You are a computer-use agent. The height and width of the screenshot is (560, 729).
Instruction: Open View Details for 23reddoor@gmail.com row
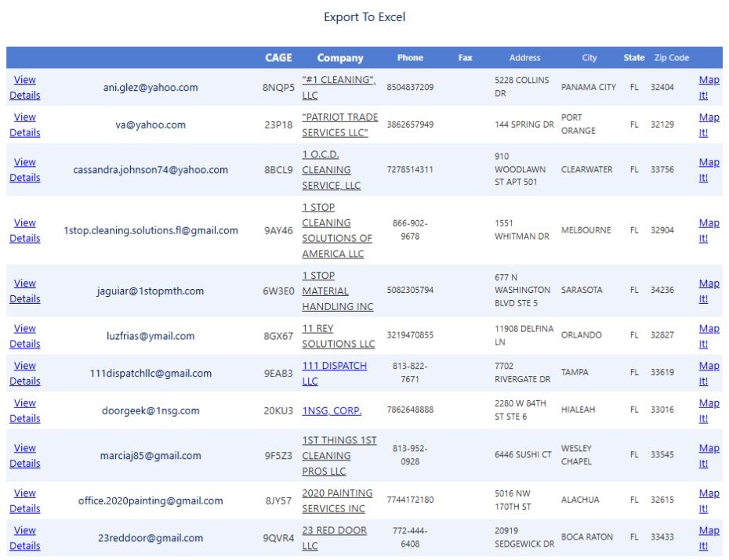point(24,538)
